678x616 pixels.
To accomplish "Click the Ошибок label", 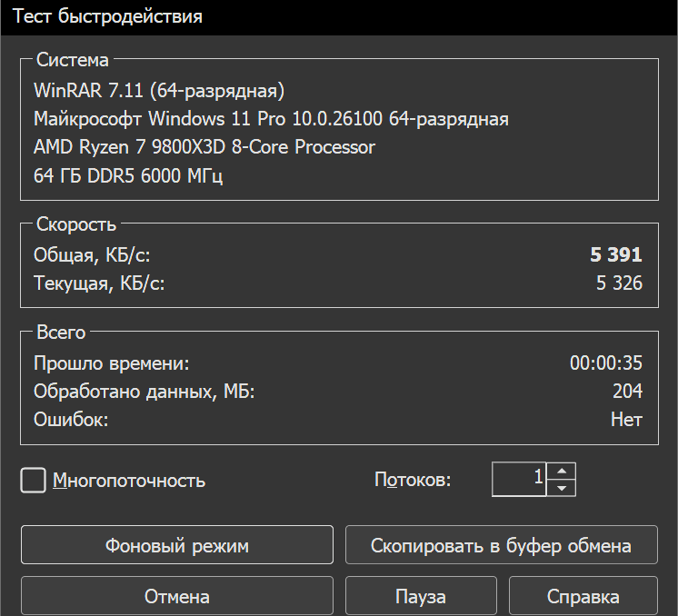I will (71, 420).
